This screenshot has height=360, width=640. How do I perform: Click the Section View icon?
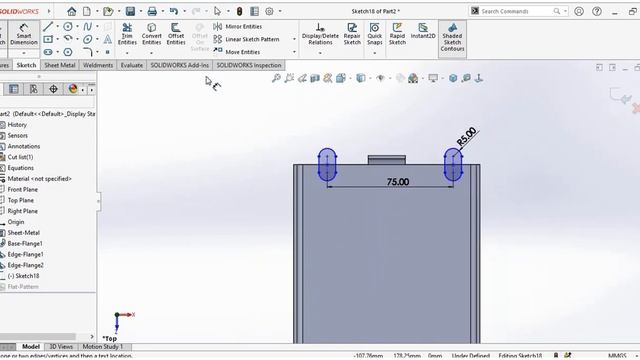(315, 78)
